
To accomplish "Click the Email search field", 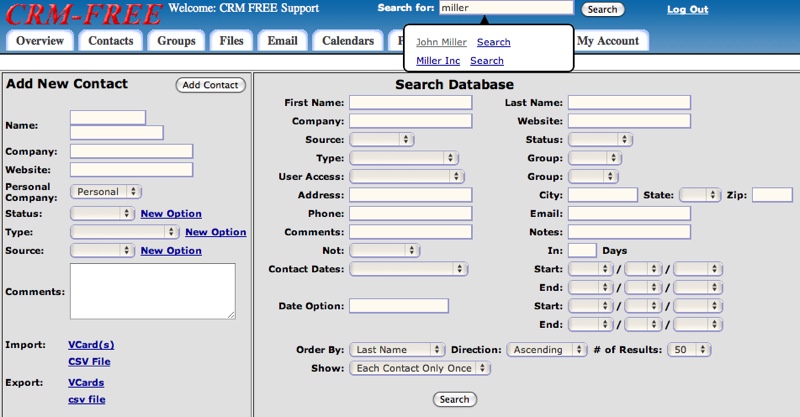I will point(630,213).
